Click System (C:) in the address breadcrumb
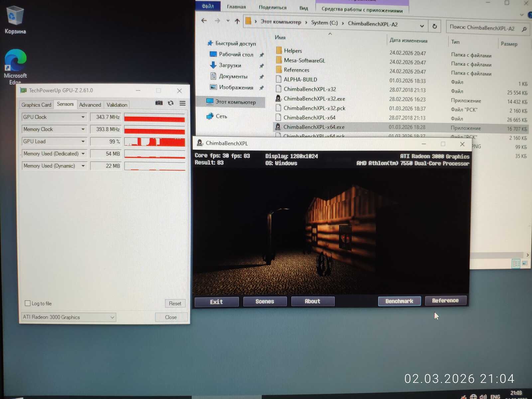 pos(325,23)
